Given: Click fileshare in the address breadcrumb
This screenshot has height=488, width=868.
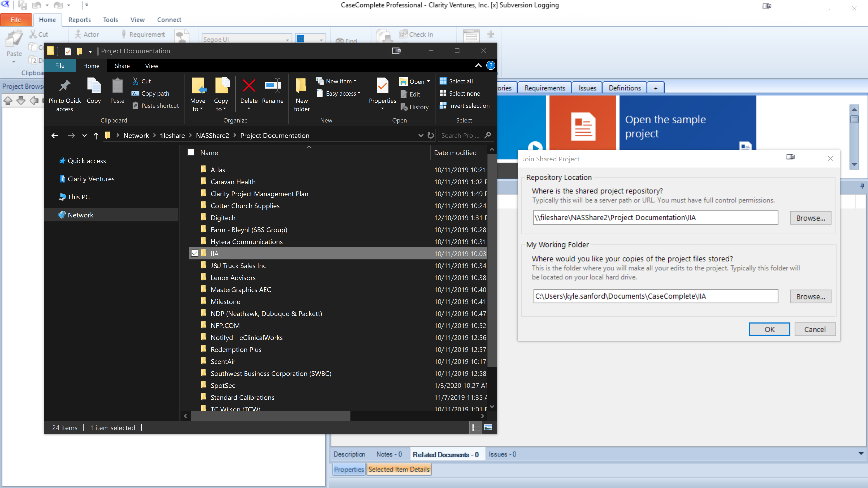Looking at the screenshot, I should (x=172, y=135).
